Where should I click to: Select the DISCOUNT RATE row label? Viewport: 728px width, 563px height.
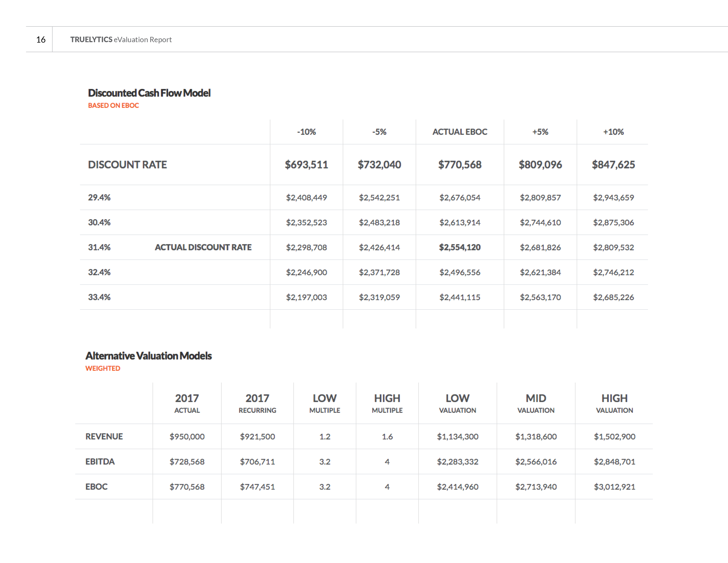tap(127, 165)
